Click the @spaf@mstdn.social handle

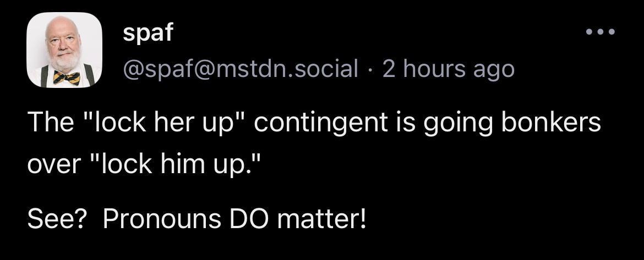(240, 69)
